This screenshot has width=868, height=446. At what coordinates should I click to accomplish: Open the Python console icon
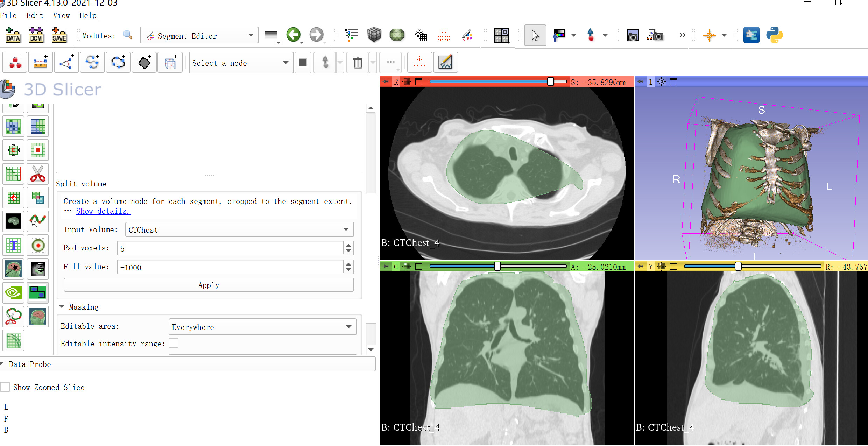pyautogui.click(x=774, y=35)
